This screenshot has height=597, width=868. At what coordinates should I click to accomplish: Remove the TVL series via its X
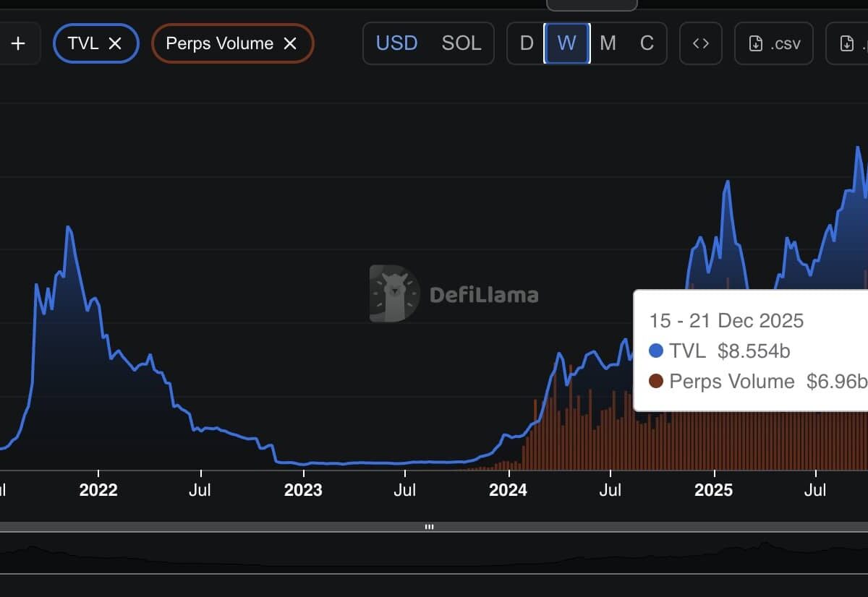(x=115, y=43)
